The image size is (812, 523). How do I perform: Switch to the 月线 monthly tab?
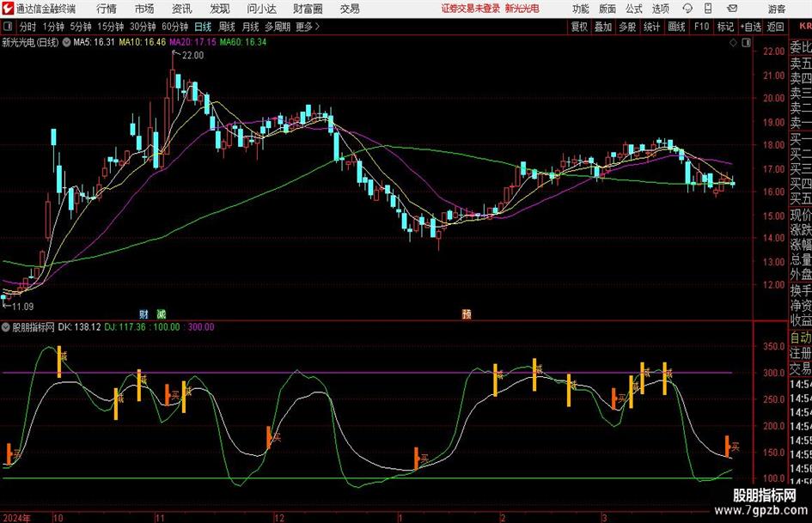point(250,27)
